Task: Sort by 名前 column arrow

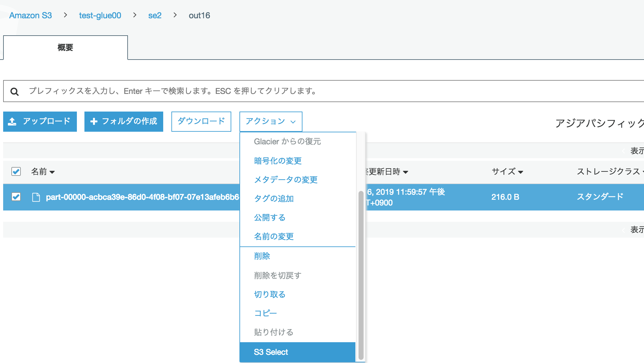Action: point(52,172)
